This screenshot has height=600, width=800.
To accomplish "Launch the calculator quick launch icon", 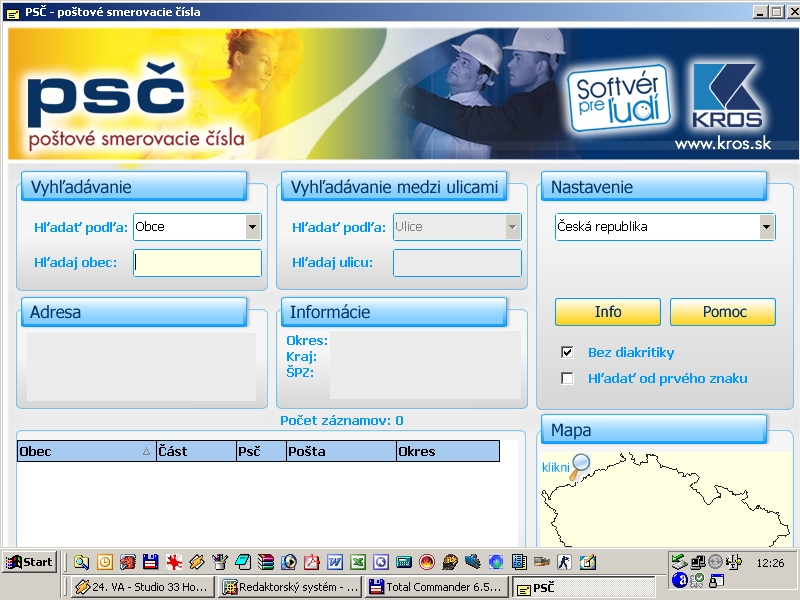I will [x=404, y=562].
